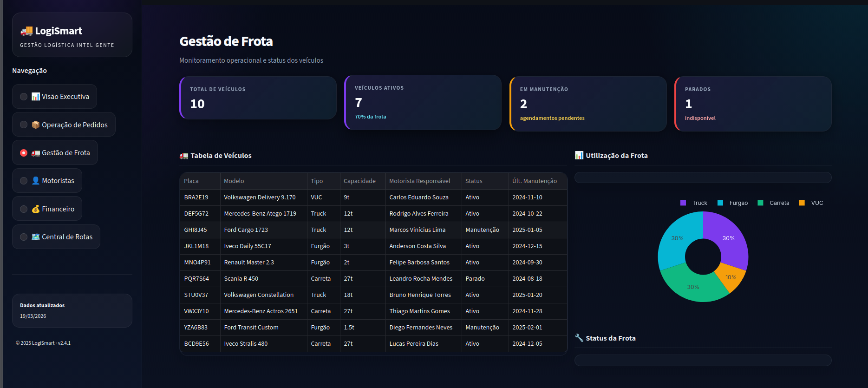Image resolution: width=868 pixels, height=388 pixels.
Task: Click the wrench icon next to Status da Frota
Action: click(579, 338)
